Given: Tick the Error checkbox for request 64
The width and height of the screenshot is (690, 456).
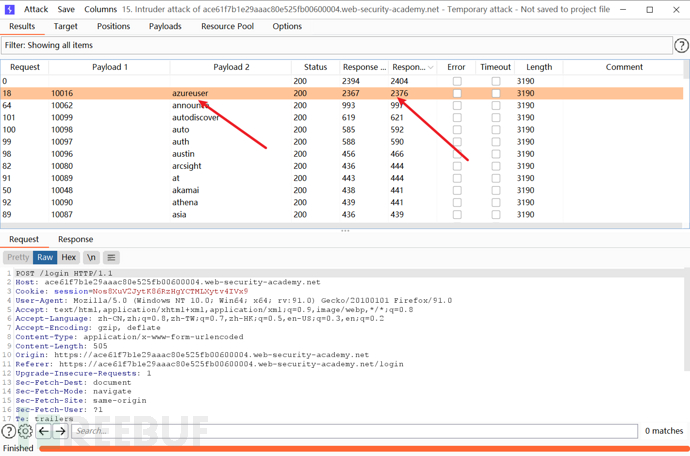Looking at the screenshot, I should (456, 105).
